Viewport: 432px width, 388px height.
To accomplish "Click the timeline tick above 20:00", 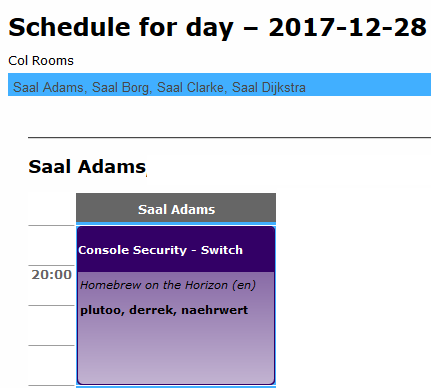I will (51, 265).
